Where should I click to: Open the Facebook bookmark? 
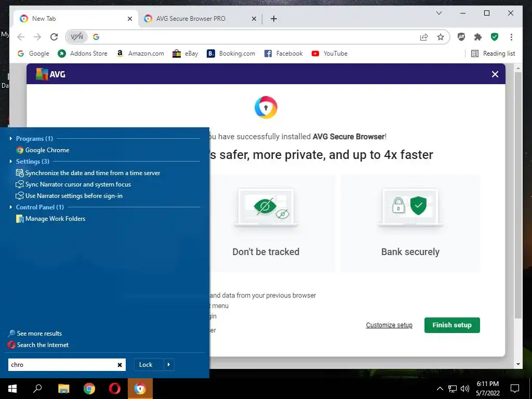tap(283, 54)
